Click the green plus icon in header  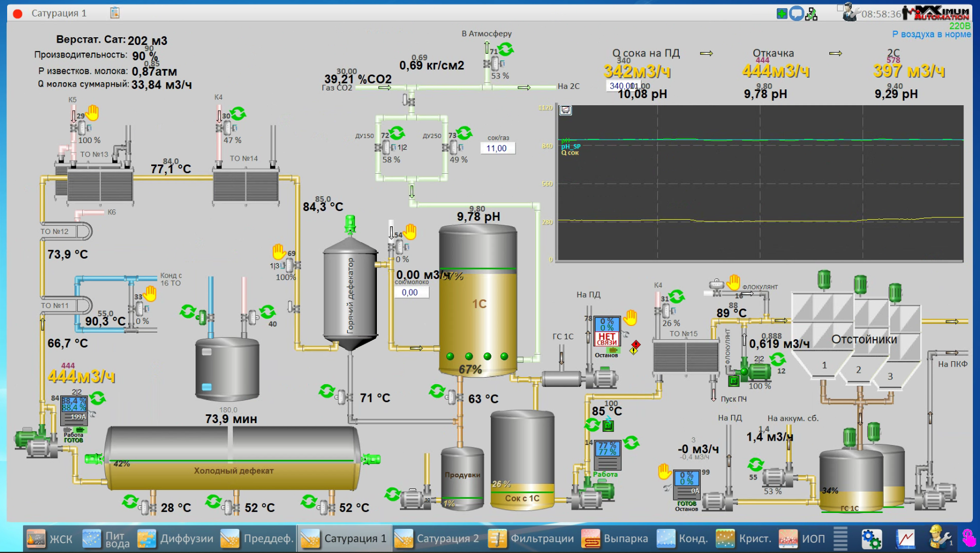coord(782,14)
